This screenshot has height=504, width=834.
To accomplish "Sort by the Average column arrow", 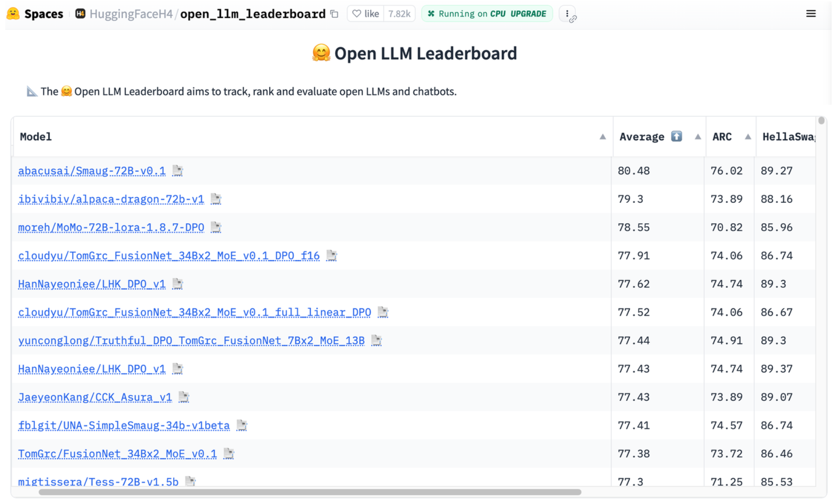I will (698, 137).
